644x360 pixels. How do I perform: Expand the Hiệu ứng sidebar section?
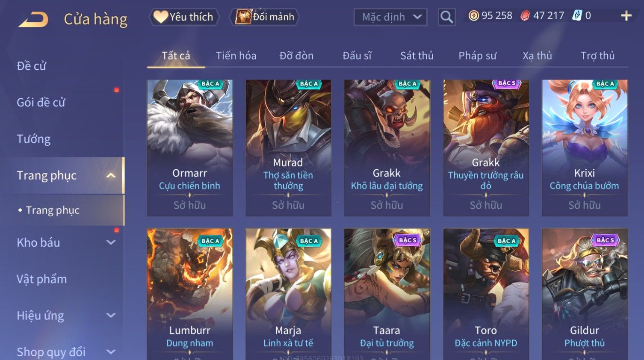pos(111,316)
